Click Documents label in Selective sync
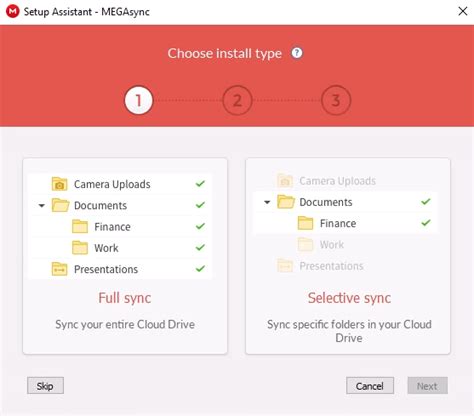 tap(326, 202)
